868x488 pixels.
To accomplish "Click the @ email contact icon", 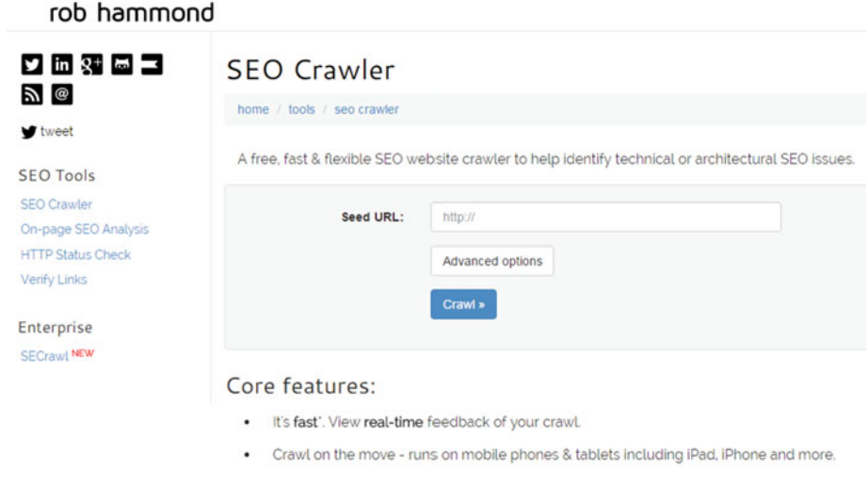I will 61,94.
